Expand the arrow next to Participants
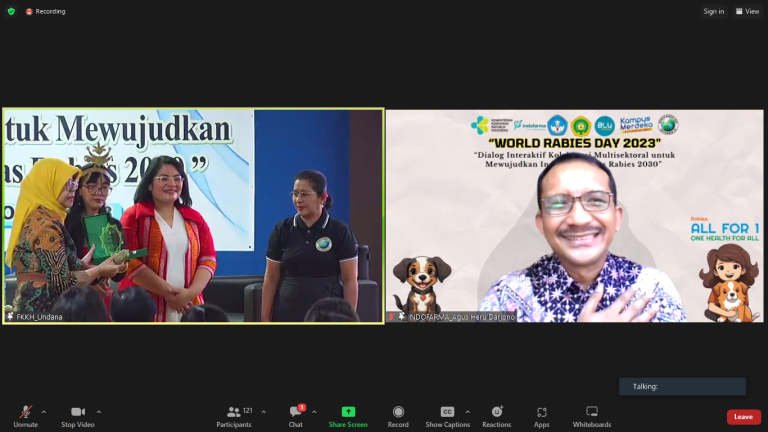The image size is (768, 432). (261, 411)
